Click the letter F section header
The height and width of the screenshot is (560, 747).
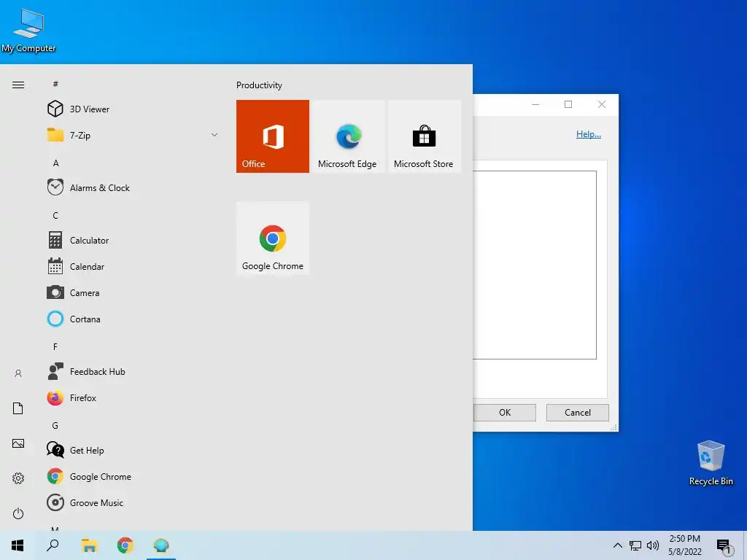tap(55, 346)
